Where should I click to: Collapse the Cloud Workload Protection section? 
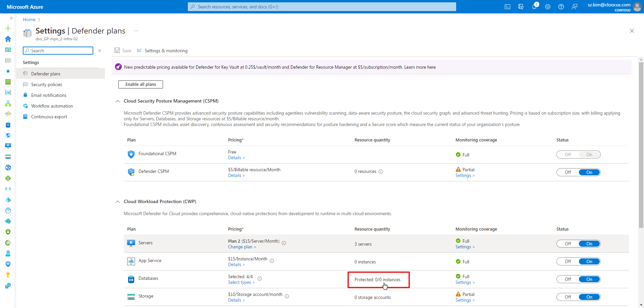[x=118, y=202]
